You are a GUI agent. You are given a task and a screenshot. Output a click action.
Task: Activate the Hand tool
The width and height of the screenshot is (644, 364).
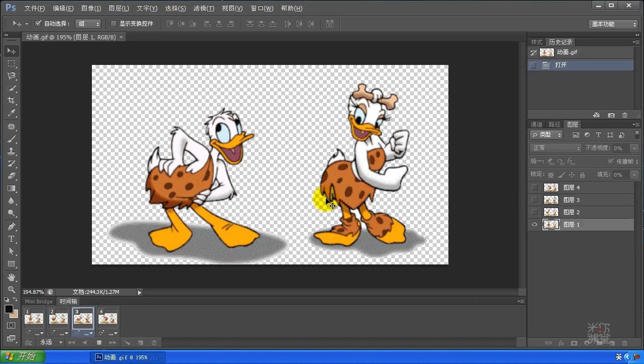tap(11, 277)
